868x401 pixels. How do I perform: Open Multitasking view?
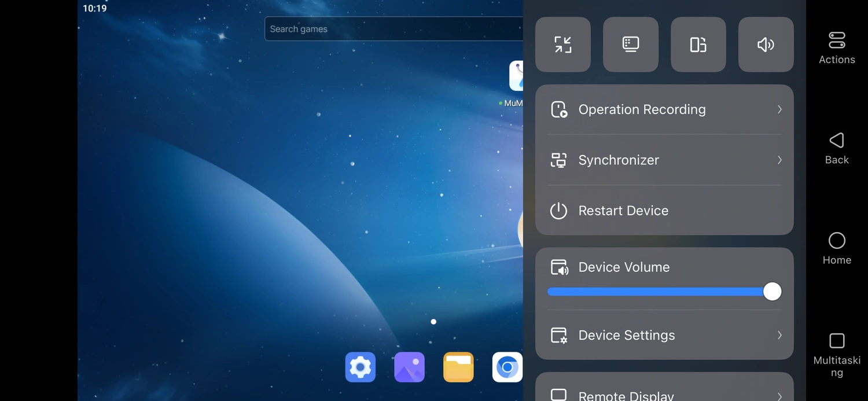coord(837,355)
